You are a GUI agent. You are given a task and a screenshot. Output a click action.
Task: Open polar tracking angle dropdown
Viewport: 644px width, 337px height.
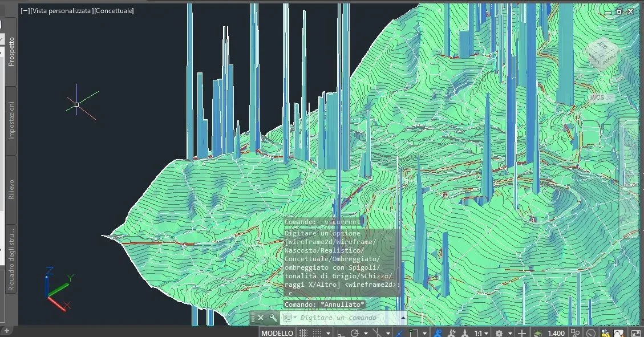click(366, 334)
